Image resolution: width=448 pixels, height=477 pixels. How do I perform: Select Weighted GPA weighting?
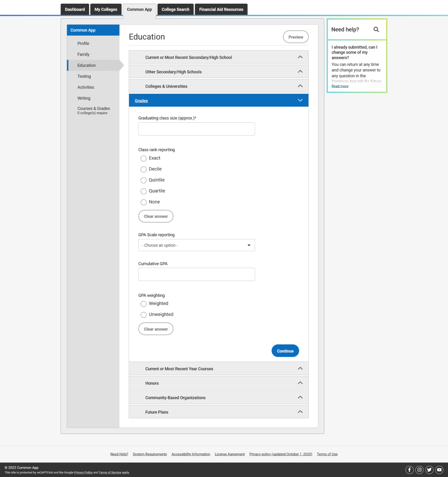pyautogui.click(x=144, y=304)
